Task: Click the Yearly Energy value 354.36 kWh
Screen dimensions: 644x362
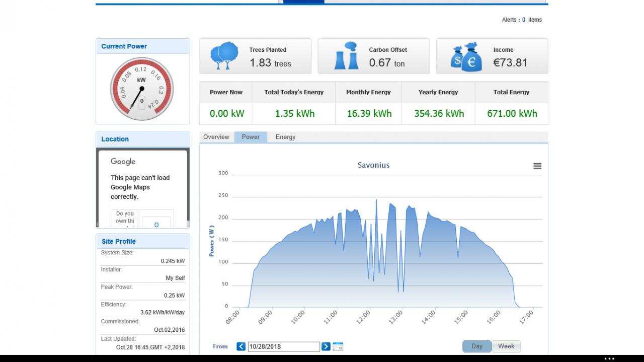Action: click(439, 113)
